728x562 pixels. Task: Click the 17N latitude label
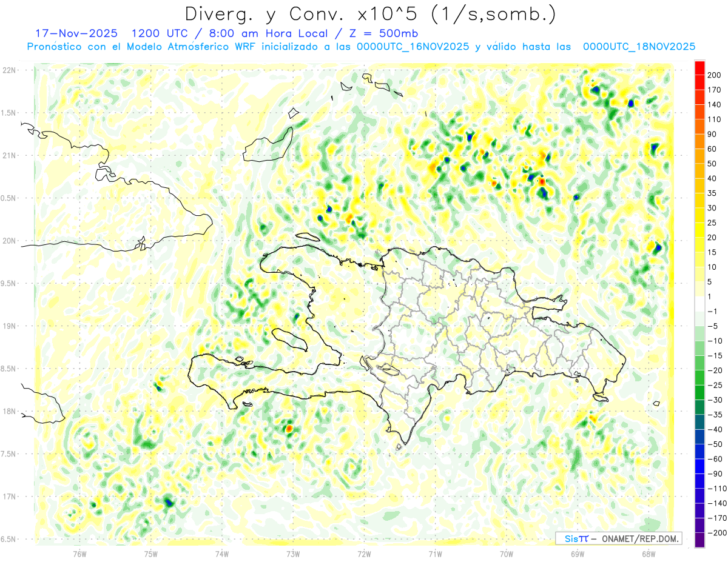click(8, 497)
